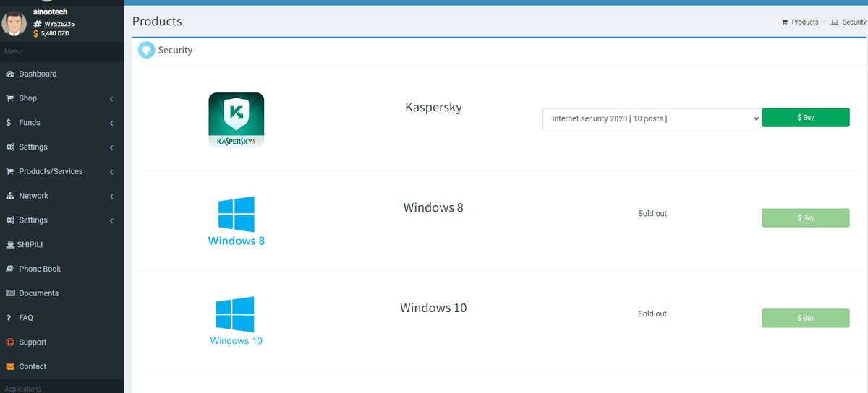Viewport: 868px width, 393px height.
Task: Click the Windows 8 product title
Action: point(433,207)
